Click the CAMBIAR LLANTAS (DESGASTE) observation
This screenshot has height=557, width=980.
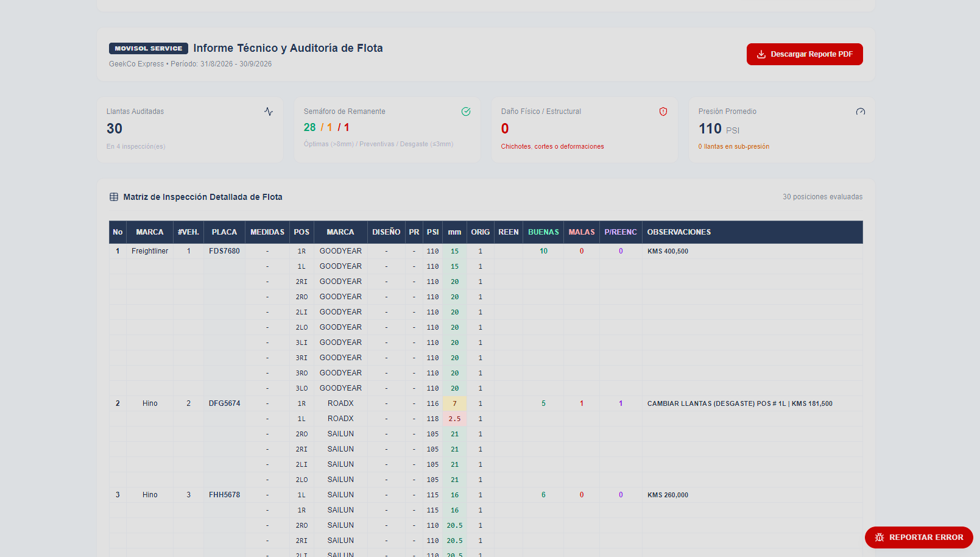click(x=739, y=403)
